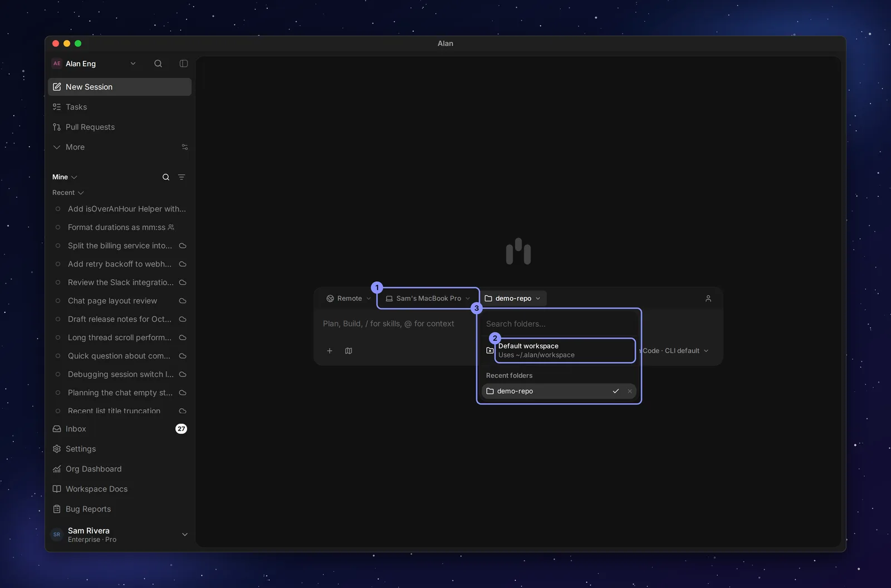
Task: Click the Search folders field
Action: 559,324
